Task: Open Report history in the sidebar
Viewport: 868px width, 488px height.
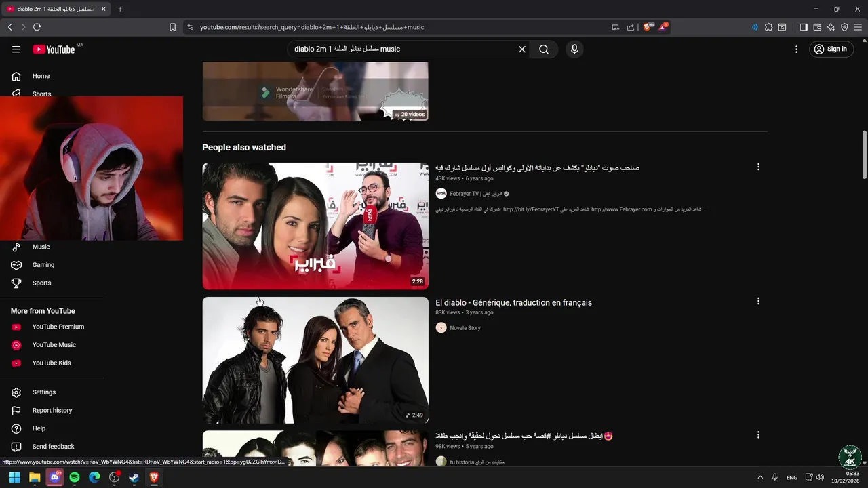Action: click(x=52, y=410)
